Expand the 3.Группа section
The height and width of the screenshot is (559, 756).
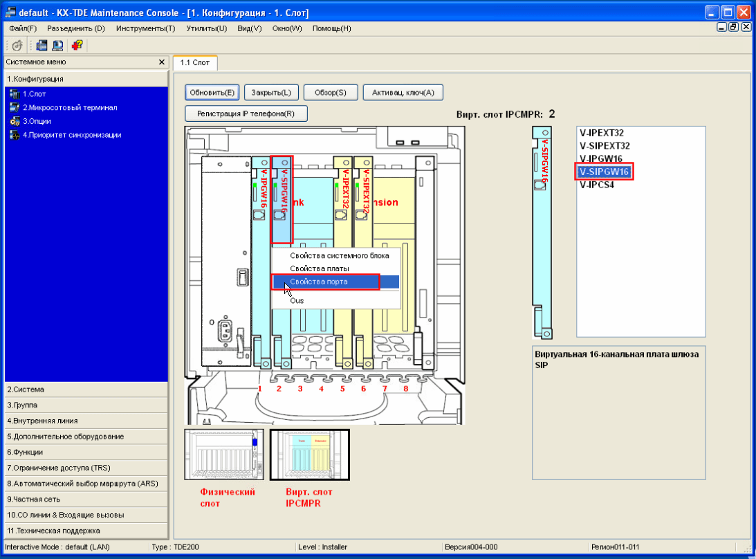coord(86,405)
